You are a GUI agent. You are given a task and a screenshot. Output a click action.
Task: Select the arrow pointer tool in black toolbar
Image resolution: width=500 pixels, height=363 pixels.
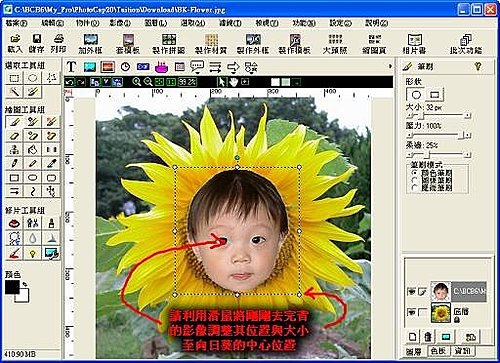222,82
